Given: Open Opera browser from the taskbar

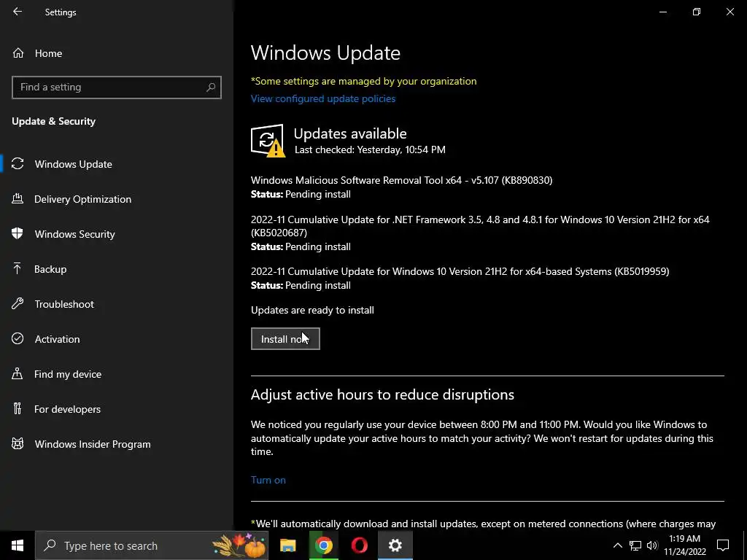Looking at the screenshot, I should pyautogui.click(x=359, y=545).
